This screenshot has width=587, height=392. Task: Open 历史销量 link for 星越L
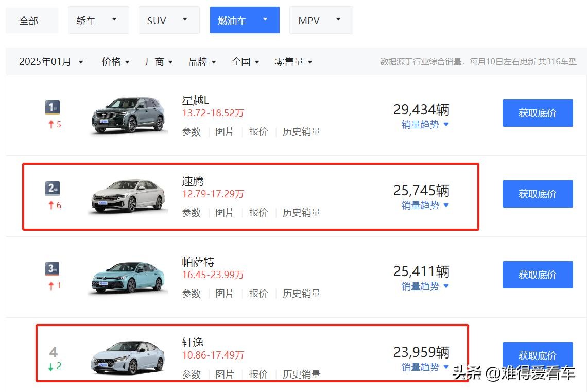coord(301,132)
